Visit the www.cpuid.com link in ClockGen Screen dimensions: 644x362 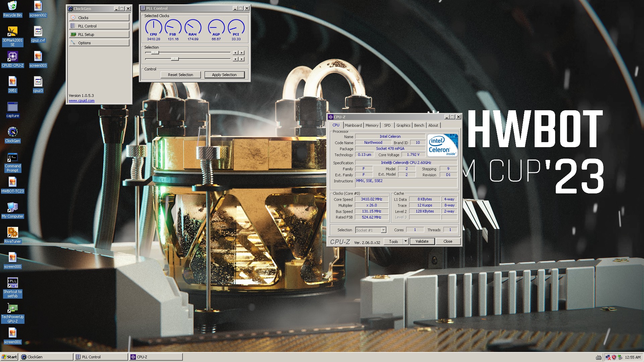(82, 101)
